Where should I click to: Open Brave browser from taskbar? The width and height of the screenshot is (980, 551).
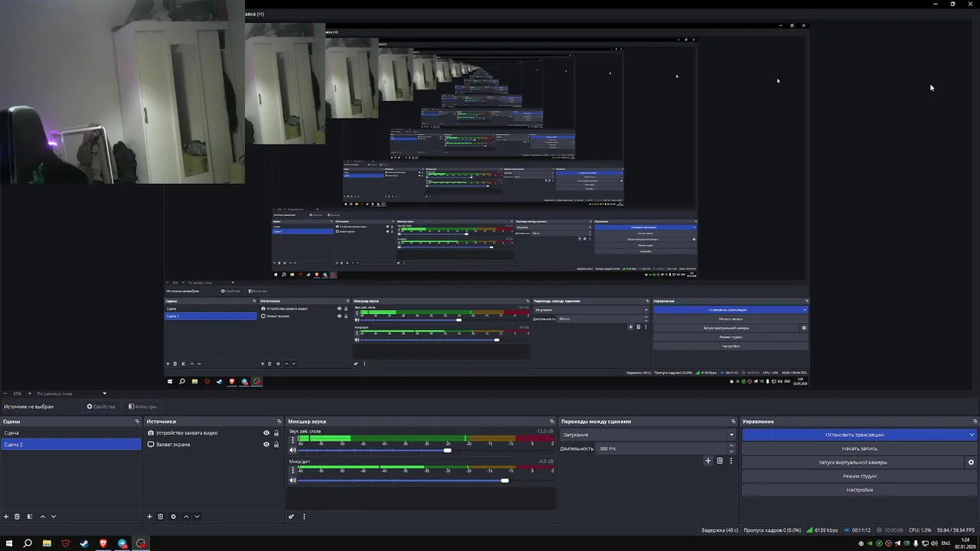pos(103,543)
